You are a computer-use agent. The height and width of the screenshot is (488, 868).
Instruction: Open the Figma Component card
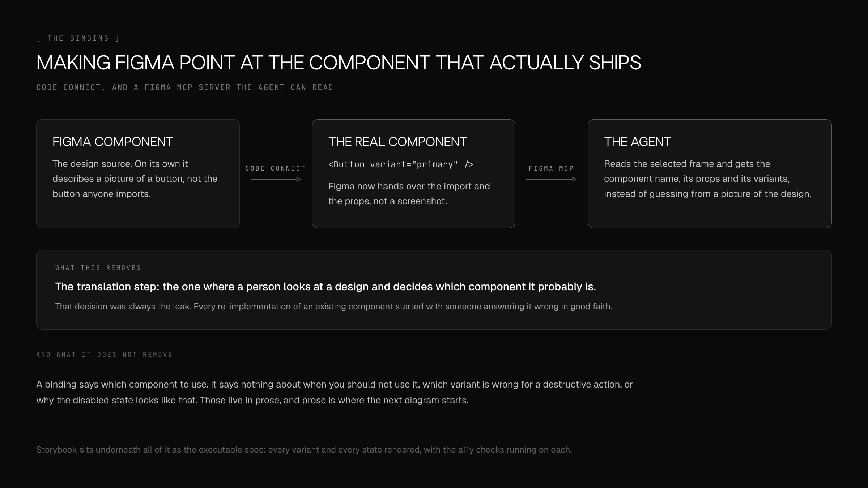pyautogui.click(x=138, y=174)
